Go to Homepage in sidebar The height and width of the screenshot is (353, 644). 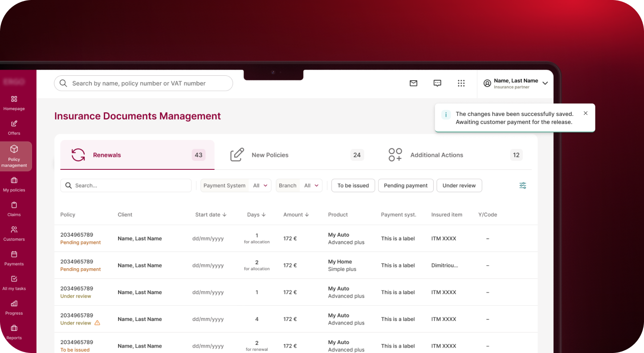14,103
